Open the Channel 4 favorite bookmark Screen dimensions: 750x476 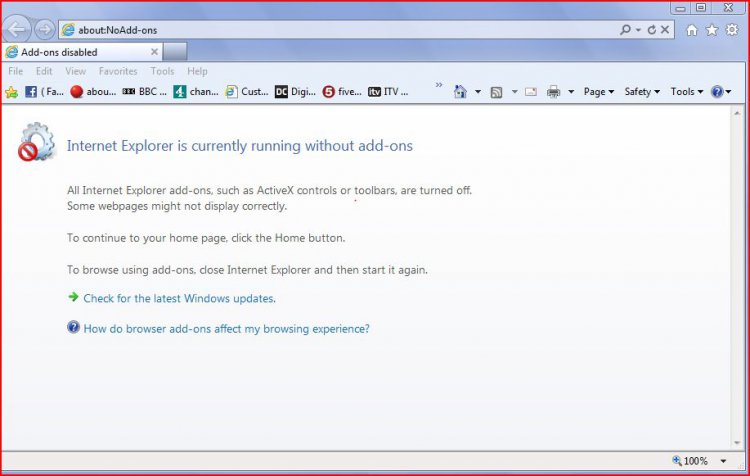coord(196,91)
